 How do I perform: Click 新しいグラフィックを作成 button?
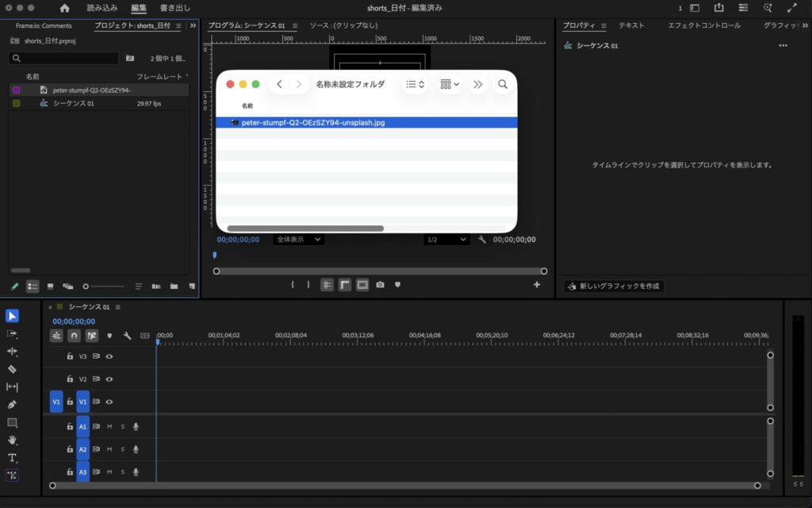point(614,286)
